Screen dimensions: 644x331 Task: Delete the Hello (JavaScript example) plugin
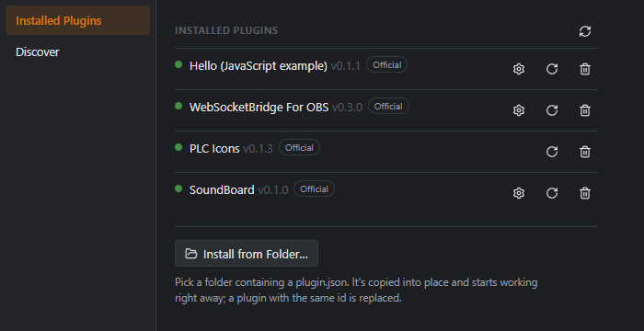[x=585, y=69]
